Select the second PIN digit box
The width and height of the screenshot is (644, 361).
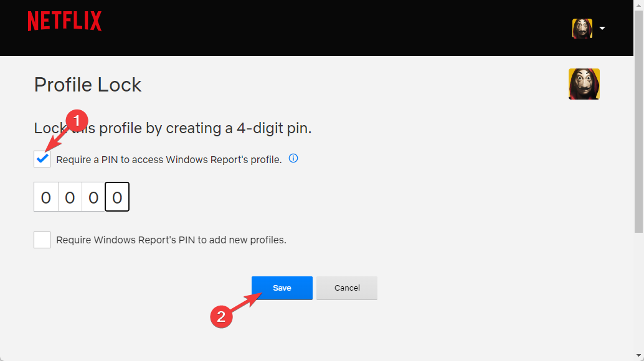pos(70,197)
